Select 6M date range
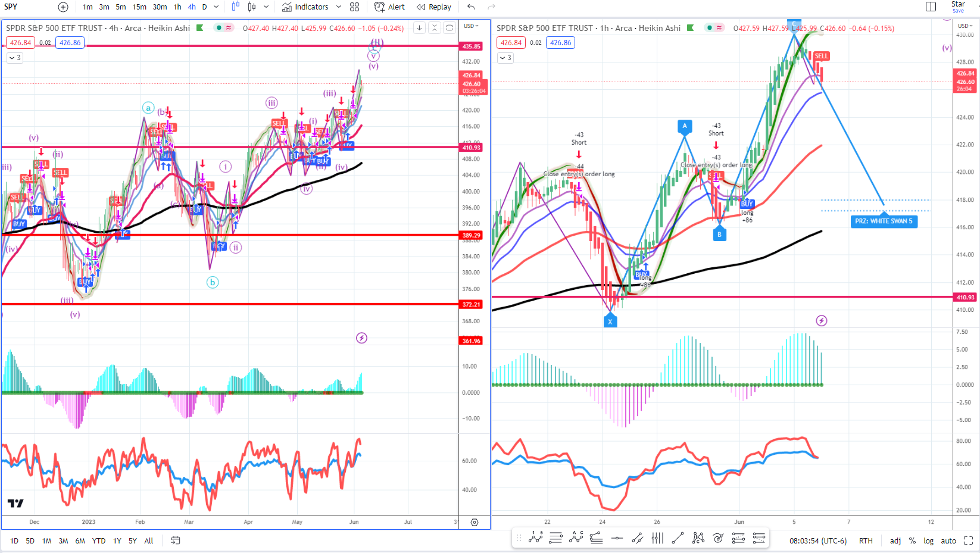This screenshot has width=980, height=553. pos(80,541)
